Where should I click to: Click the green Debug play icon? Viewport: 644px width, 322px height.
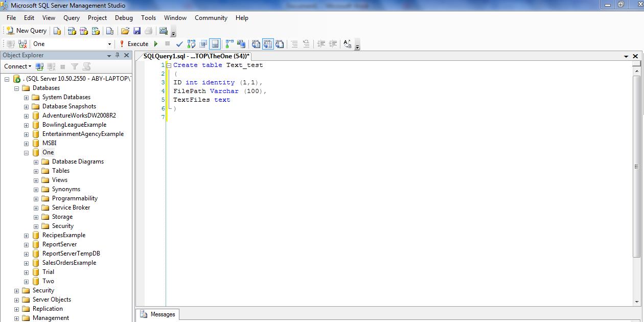(x=156, y=44)
